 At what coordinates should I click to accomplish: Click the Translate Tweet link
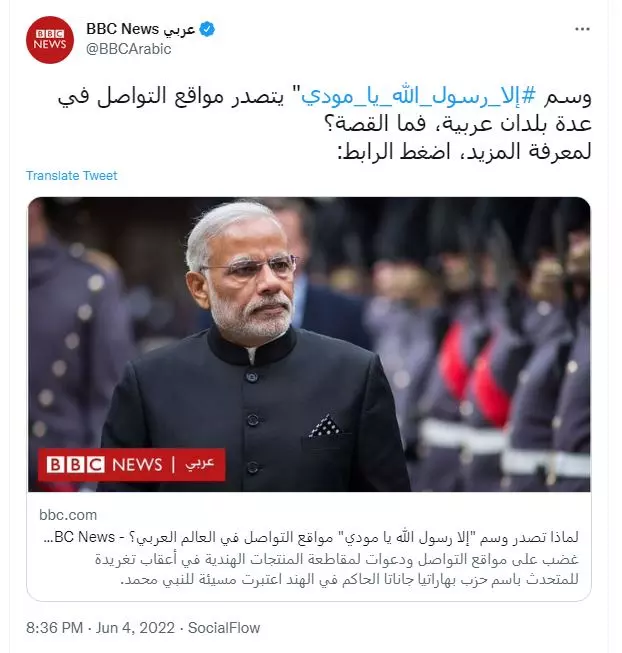pos(72,176)
